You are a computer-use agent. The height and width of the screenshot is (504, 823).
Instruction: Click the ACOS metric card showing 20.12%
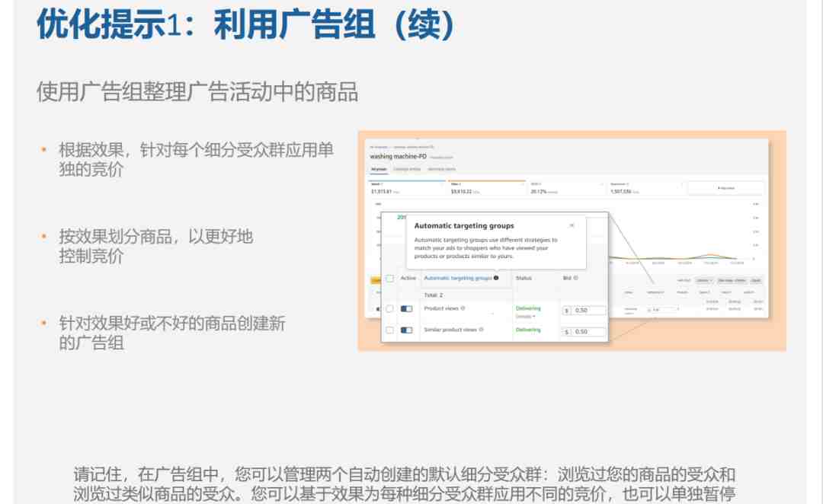[567, 188]
